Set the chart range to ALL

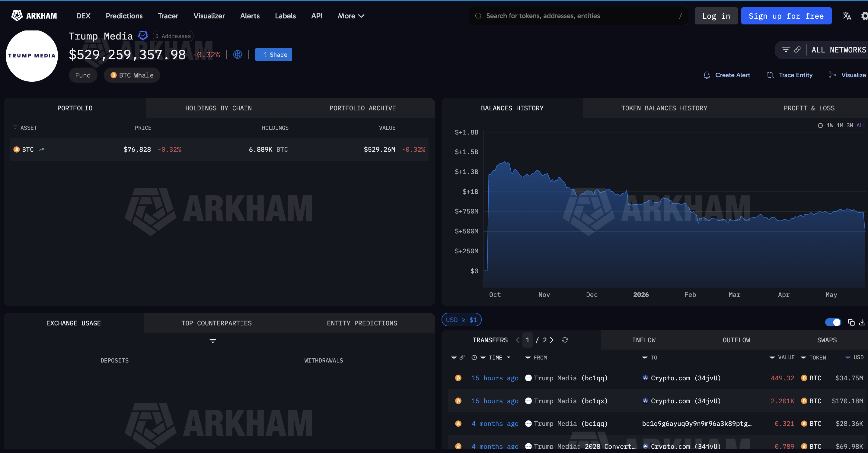pyautogui.click(x=861, y=126)
